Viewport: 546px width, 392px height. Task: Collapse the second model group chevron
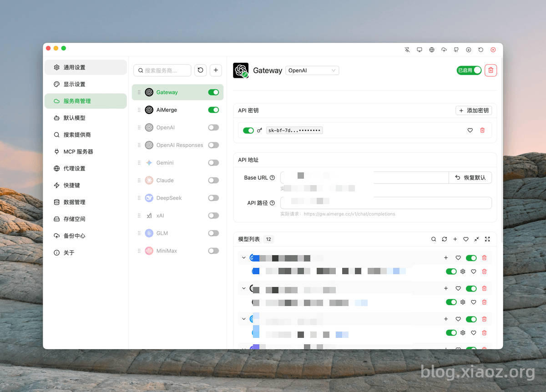click(x=244, y=288)
